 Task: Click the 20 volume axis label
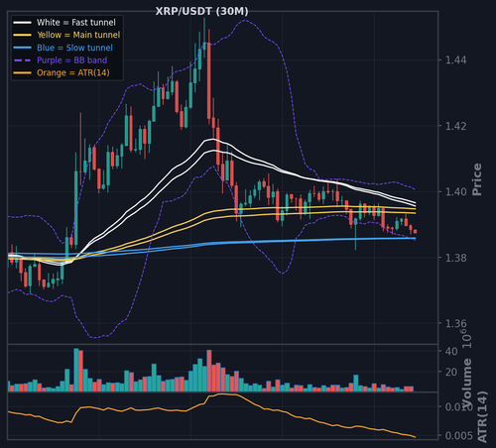pos(451,372)
